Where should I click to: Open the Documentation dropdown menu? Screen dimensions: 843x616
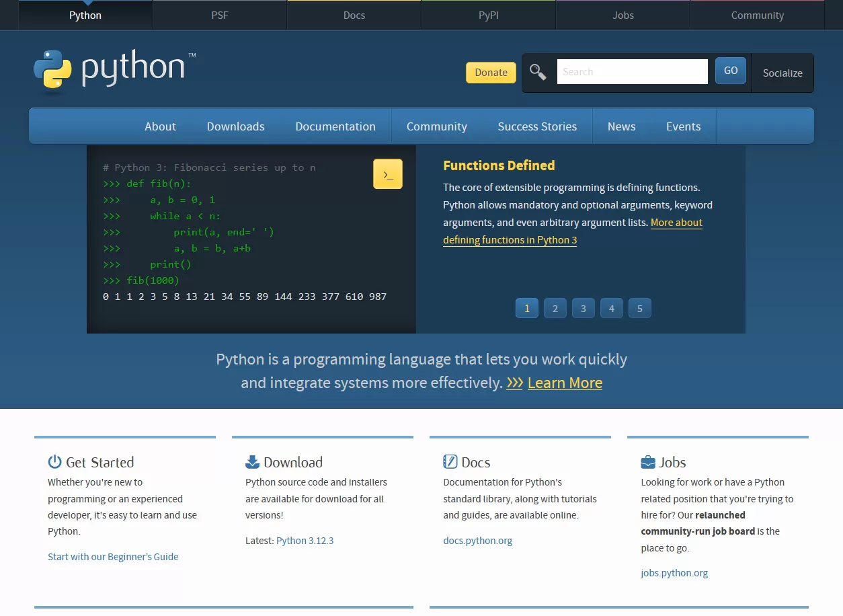pos(335,126)
